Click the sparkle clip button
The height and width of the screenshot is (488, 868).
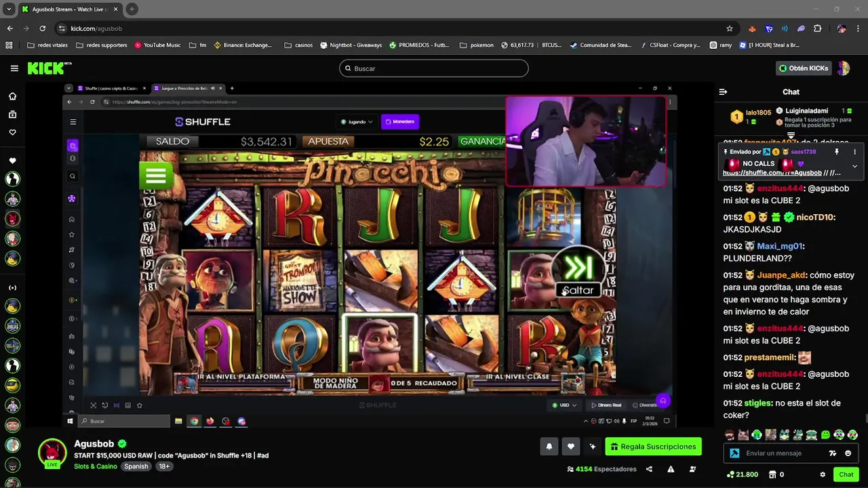tap(593, 447)
